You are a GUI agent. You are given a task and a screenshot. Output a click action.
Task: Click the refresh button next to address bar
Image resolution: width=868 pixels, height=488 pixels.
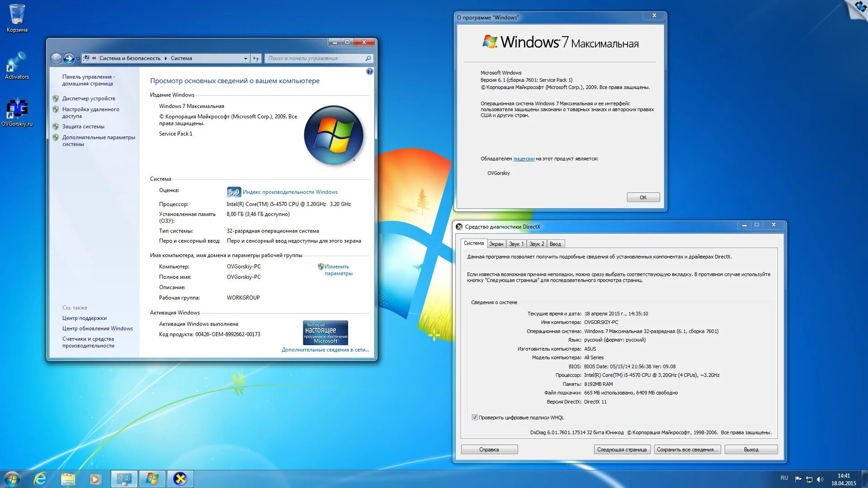[x=256, y=58]
